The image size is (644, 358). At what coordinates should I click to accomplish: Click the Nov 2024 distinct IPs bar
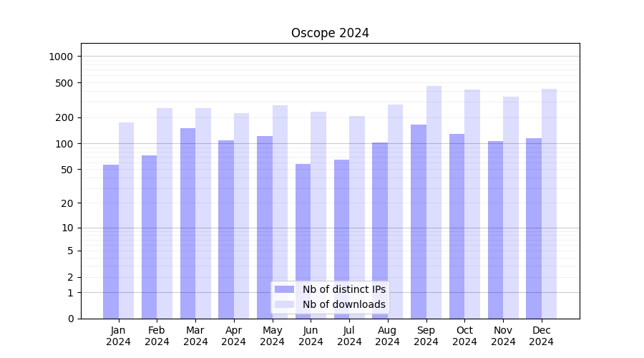pos(495,230)
